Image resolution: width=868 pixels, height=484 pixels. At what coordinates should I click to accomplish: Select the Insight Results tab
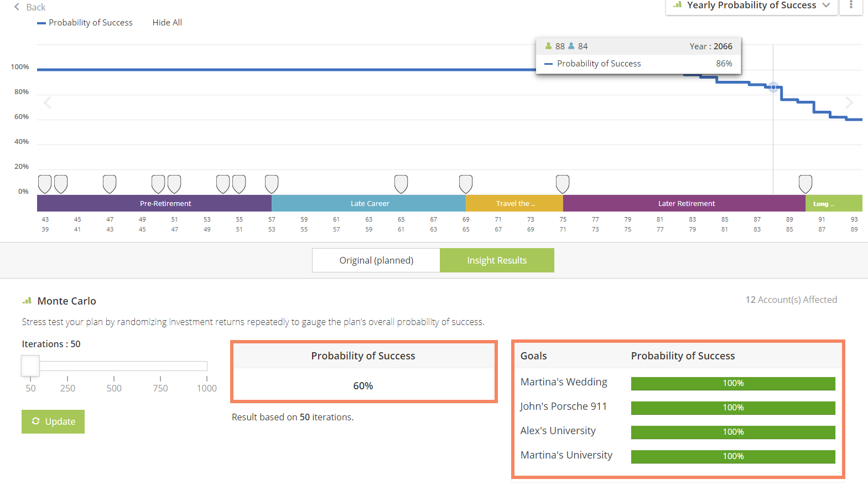(x=497, y=260)
